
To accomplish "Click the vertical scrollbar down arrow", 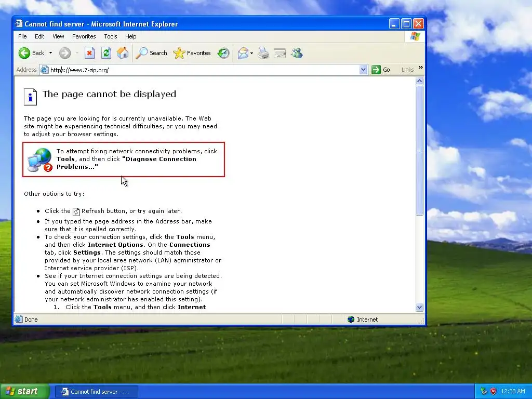I will pos(419,308).
